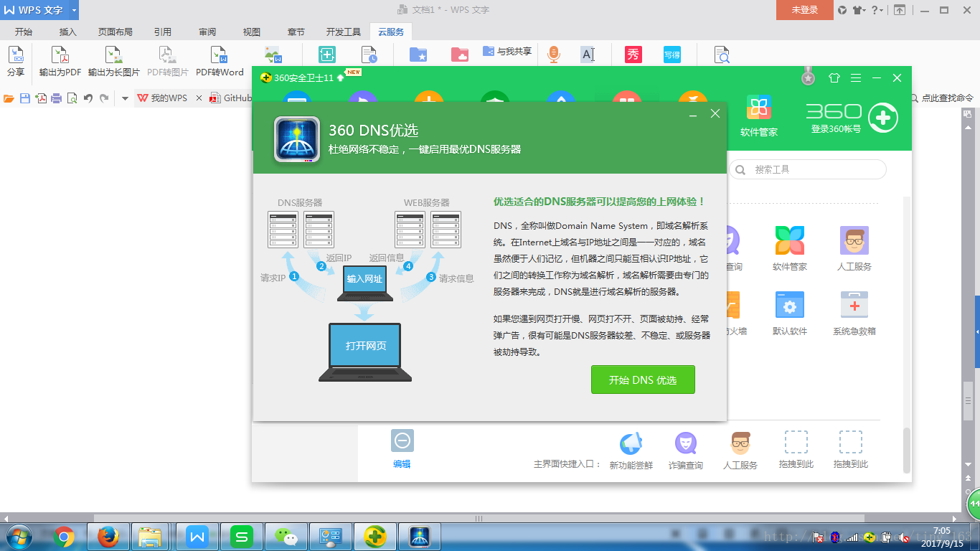The width and height of the screenshot is (980, 551).
Task: Click the 登录360帐号 plus circle icon
Action: click(x=882, y=118)
